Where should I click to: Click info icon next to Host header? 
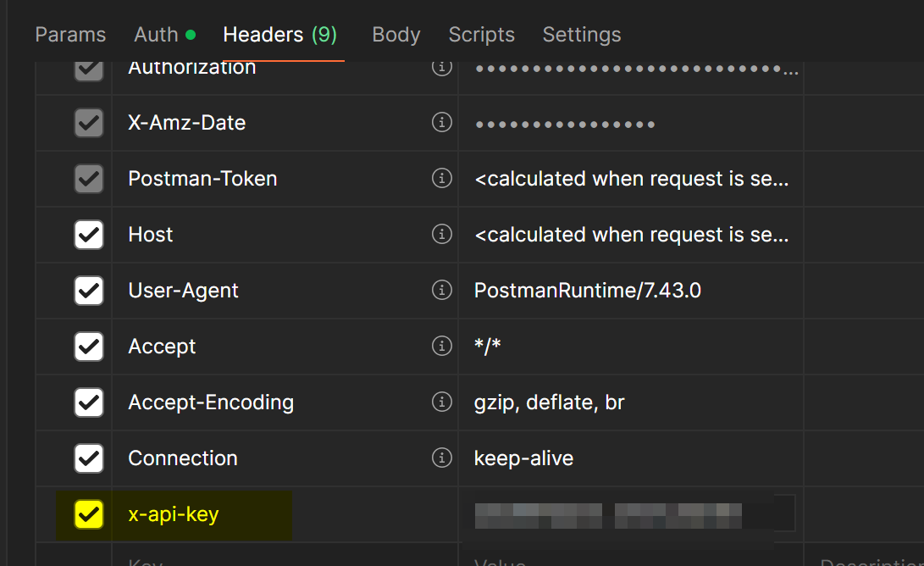441,235
